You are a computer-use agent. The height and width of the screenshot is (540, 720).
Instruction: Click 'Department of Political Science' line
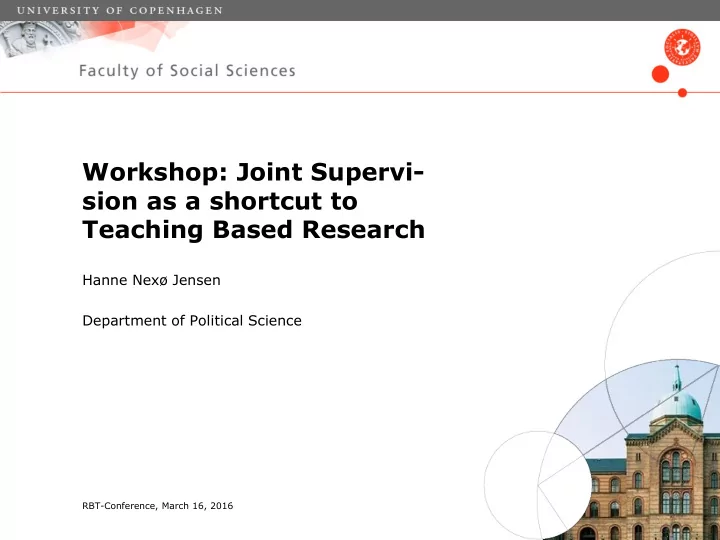tap(192, 321)
